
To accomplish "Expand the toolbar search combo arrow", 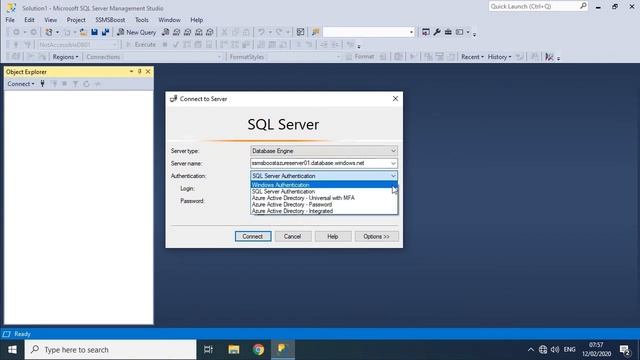I will [411, 32].
